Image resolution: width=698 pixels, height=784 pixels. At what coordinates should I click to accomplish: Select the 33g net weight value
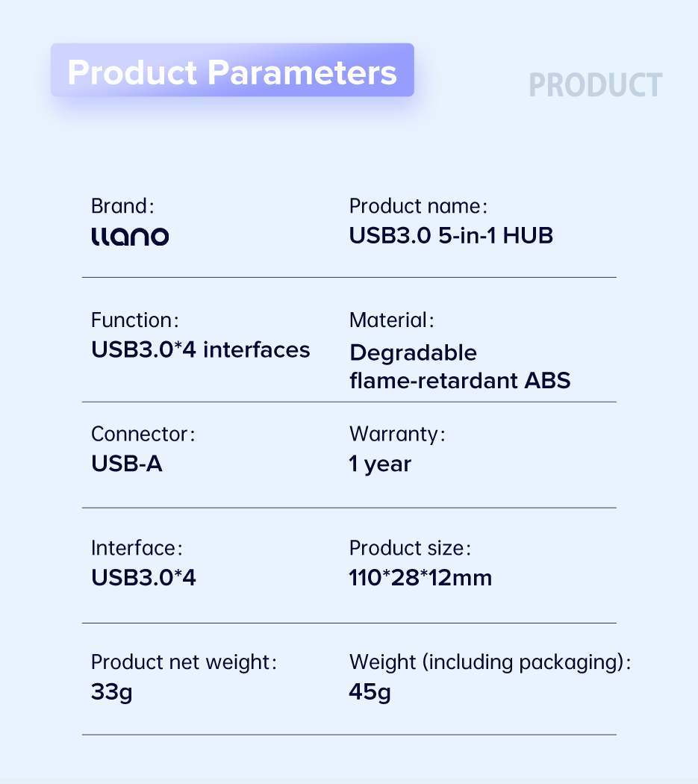point(111,692)
